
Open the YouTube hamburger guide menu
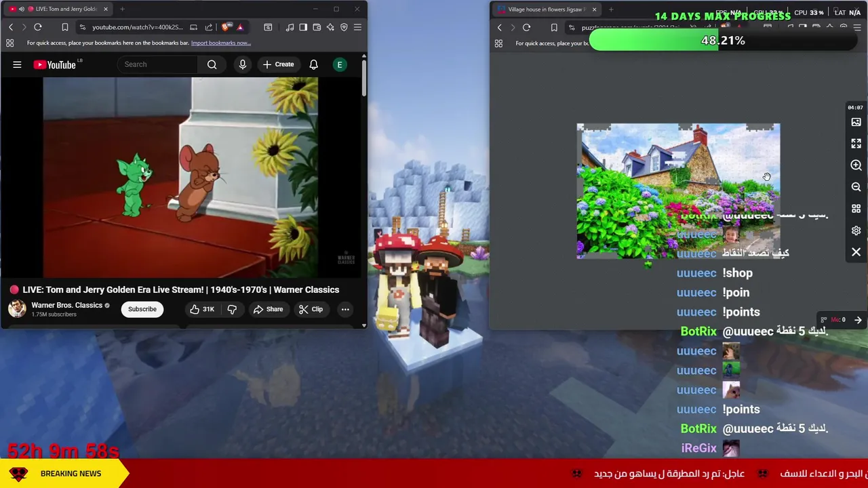pyautogui.click(x=17, y=64)
